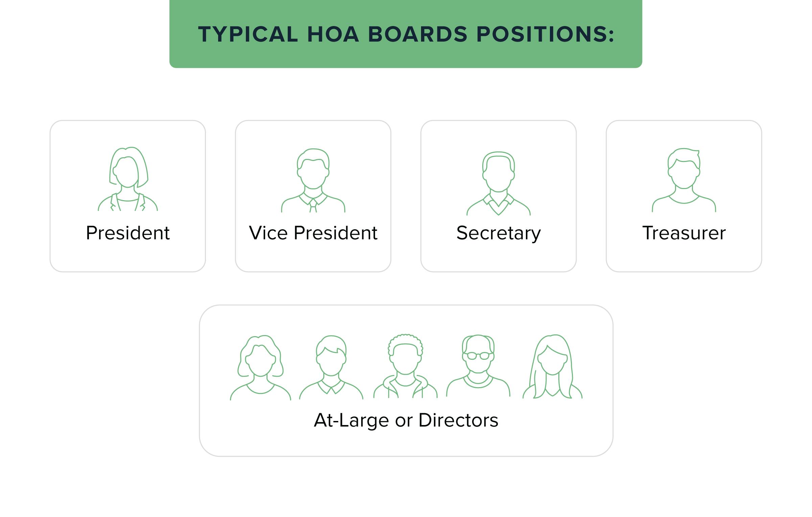Click the word "or" between At-Large and Directors
Screen dimensions: 812x517
pyautogui.click(x=404, y=421)
